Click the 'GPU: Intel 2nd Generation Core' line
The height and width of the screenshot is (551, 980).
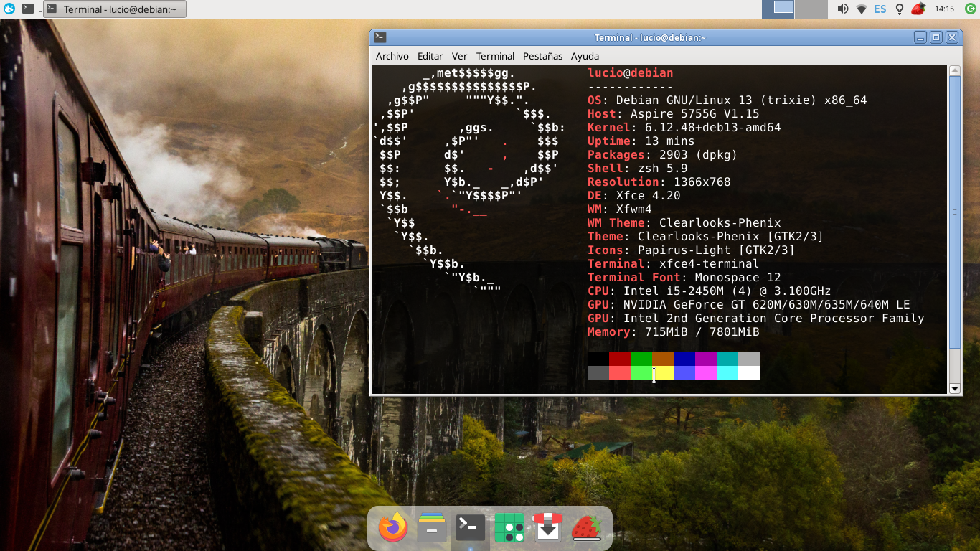pos(756,319)
